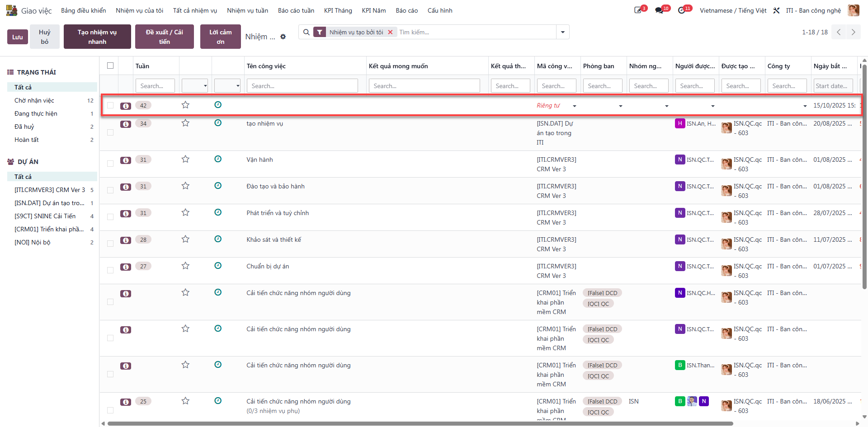
Task: Star the 'Vận hành' task row
Action: pyautogui.click(x=185, y=159)
